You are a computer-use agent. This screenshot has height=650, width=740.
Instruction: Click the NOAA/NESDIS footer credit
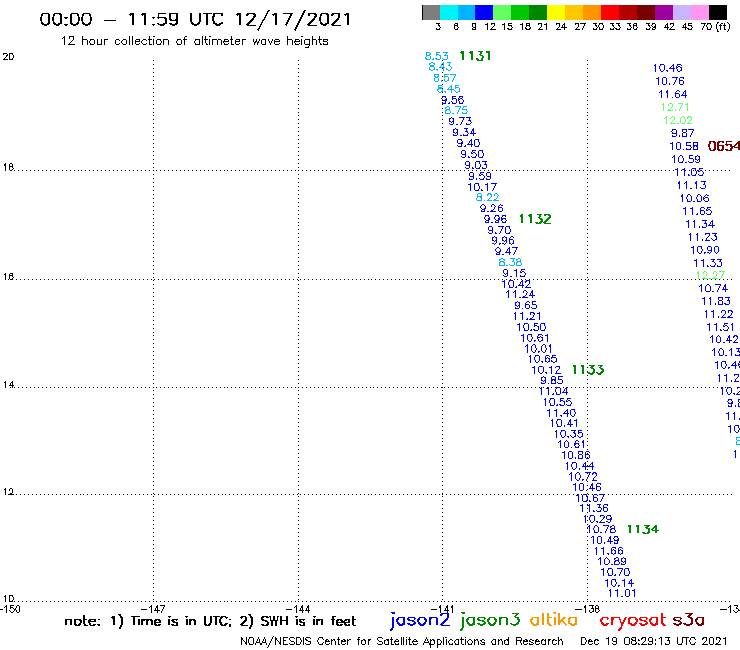402,641
